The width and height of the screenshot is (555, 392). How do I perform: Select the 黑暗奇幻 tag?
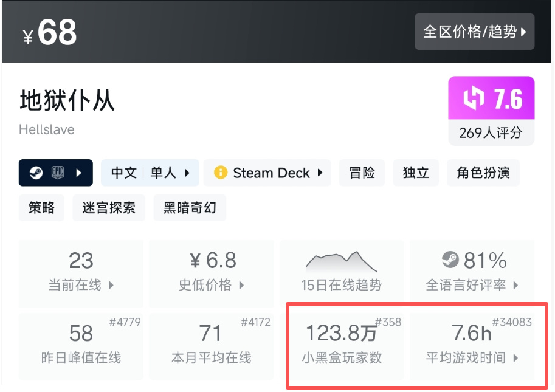pyautogui.click(x=190, y=208)
